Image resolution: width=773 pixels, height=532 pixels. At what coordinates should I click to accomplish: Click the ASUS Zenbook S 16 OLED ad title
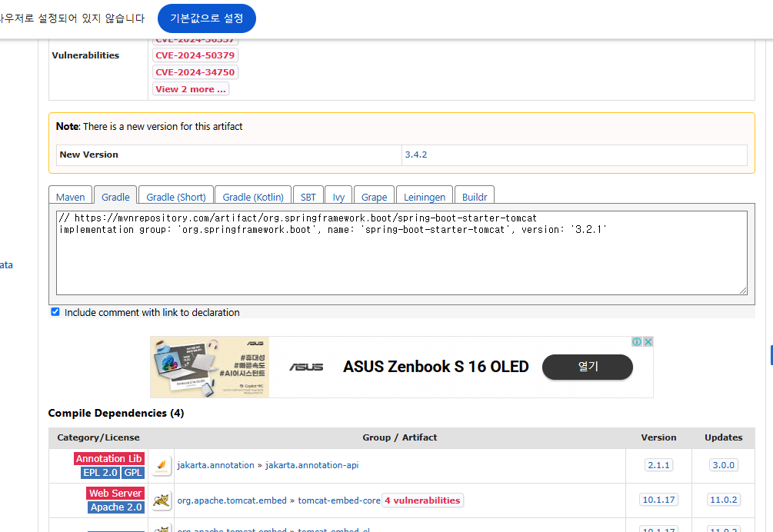436,367
